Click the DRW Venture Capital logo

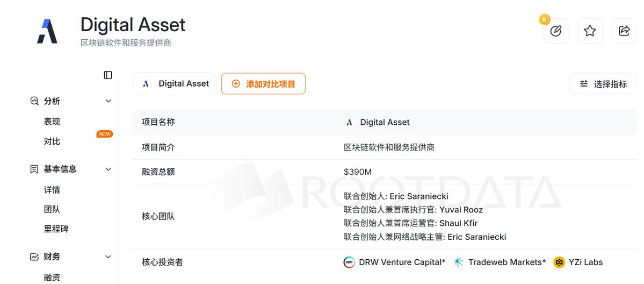click(349, 262)
